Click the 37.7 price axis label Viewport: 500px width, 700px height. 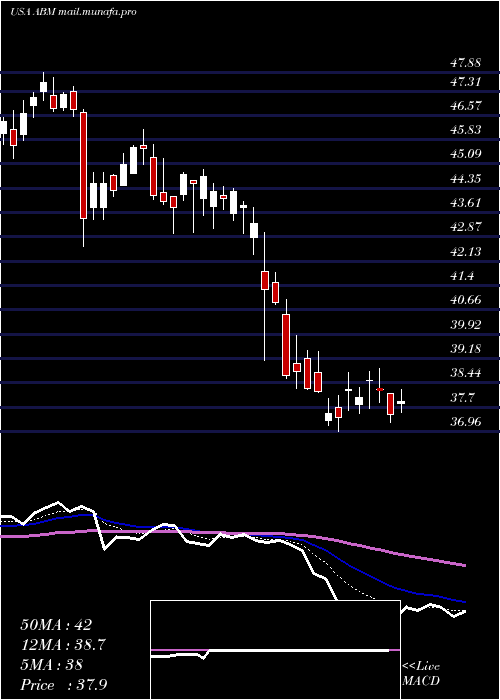click(x=462, y=398)
